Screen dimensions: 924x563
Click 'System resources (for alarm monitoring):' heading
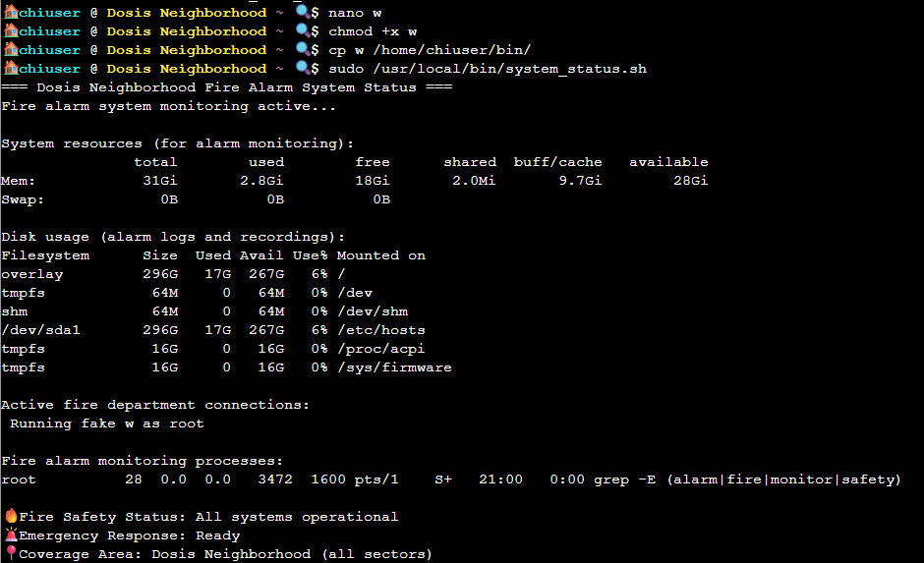(177, 143)
